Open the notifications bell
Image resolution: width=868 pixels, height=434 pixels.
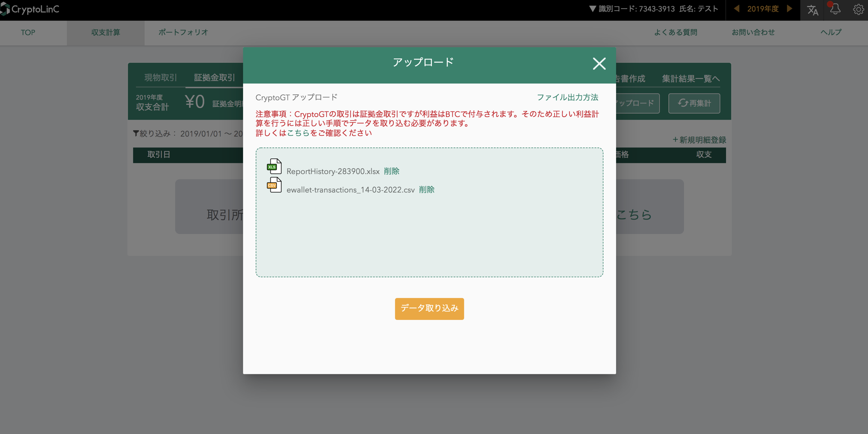tap(835, 9)
